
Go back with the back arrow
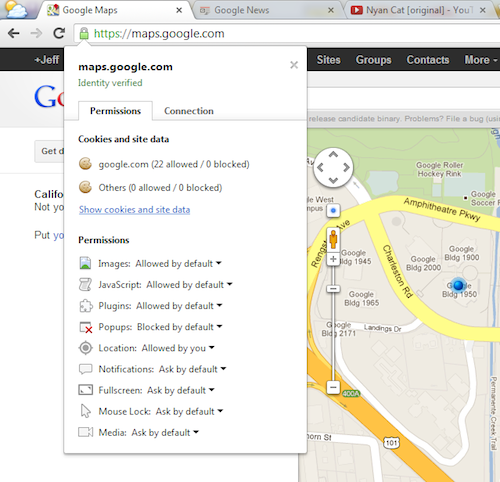tap(14, 33)
